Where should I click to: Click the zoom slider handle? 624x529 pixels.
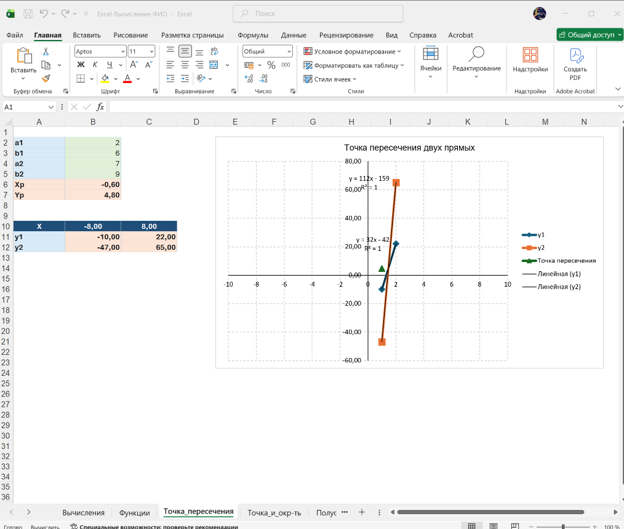point(563,526)
